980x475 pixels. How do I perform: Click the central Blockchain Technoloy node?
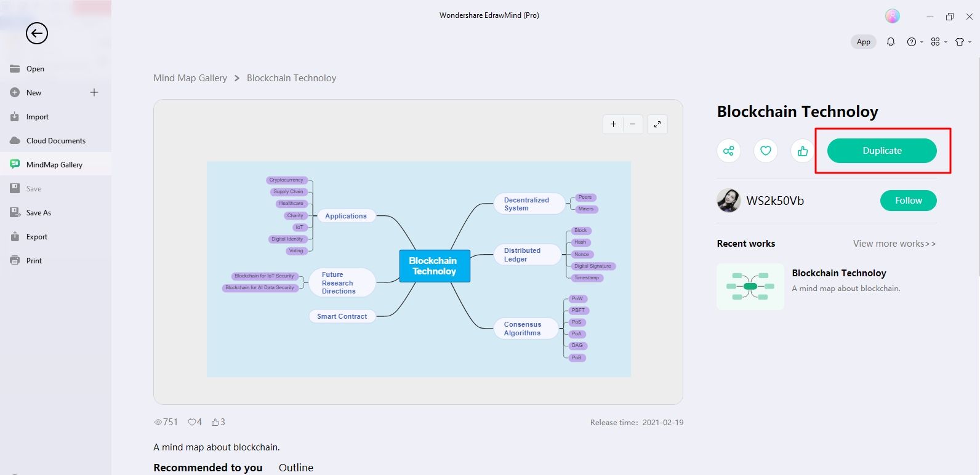click(x=435, y=266)
